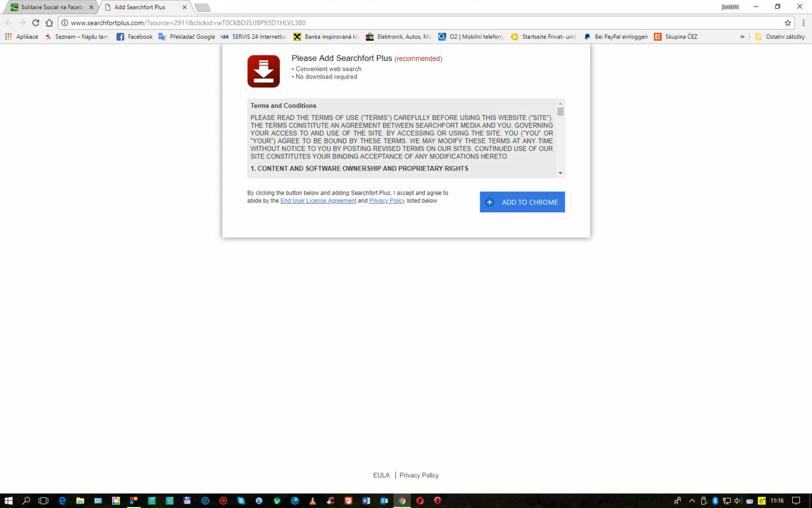This screenshot has width=812, height=508.
Task: Open the People icon in the taskbar
Action: pyautogui.click(x=678, y=500)
